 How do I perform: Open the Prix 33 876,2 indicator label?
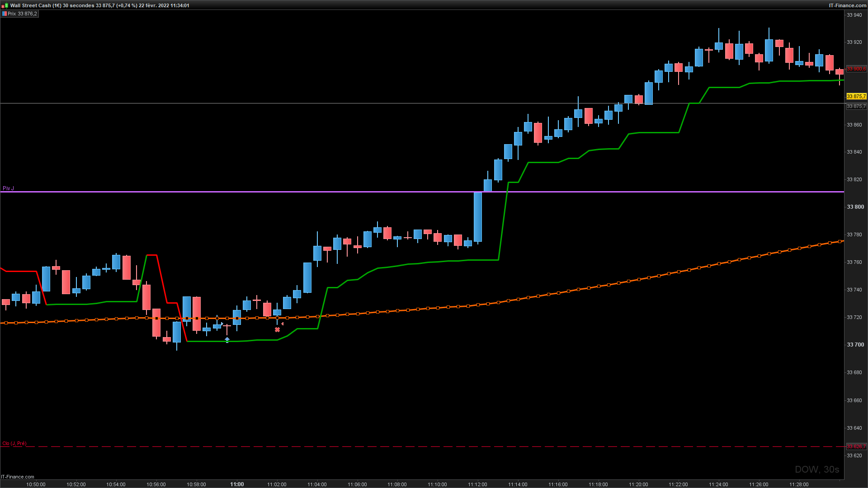pyautogui.click(x=22, y=14)
